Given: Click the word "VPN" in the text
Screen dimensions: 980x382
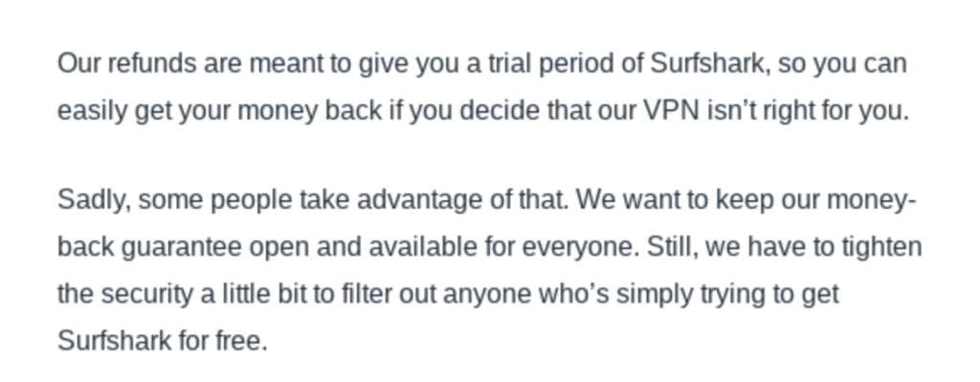Looking at the screenshot, I should 671,111.
